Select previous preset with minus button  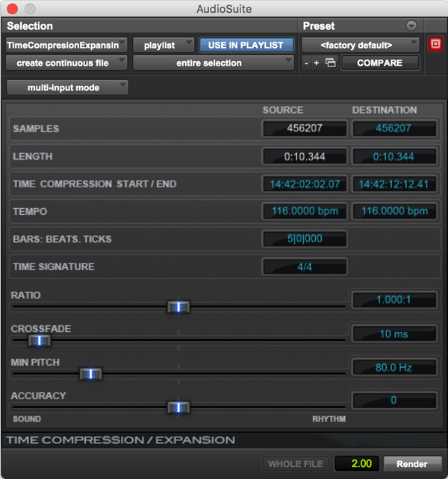[306, 63]
